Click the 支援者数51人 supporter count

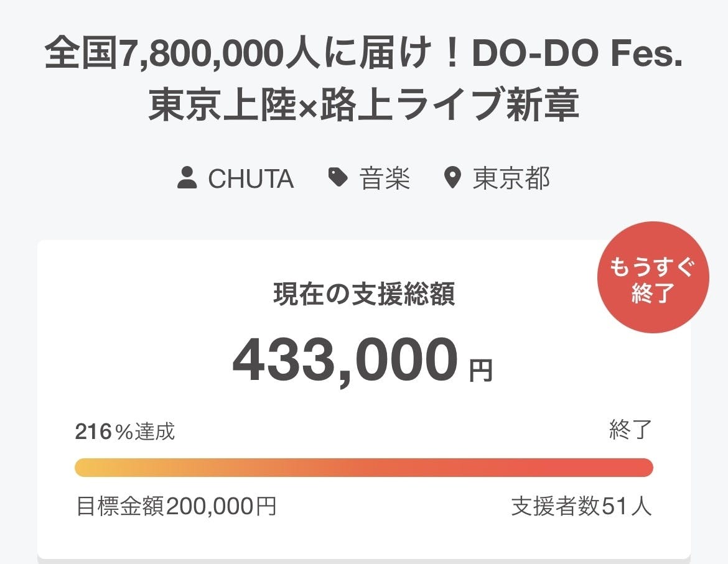tap(581, 507)
